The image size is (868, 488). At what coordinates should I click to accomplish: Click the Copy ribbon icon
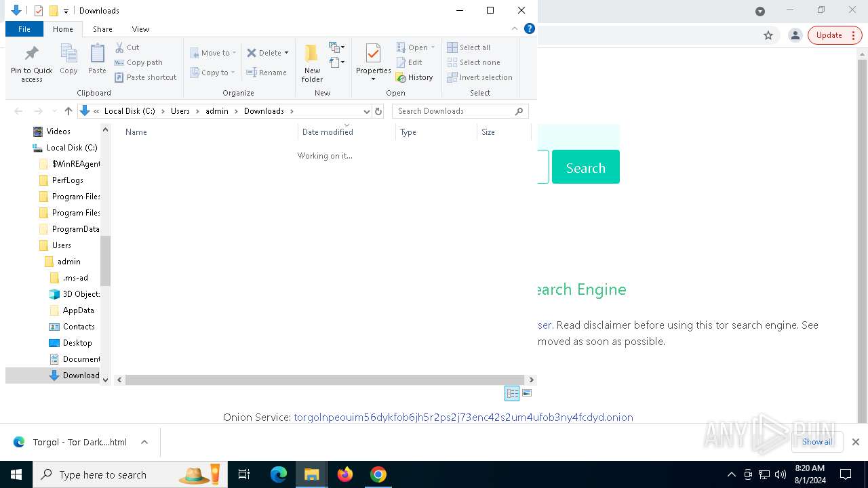click(x=68, y=59)
